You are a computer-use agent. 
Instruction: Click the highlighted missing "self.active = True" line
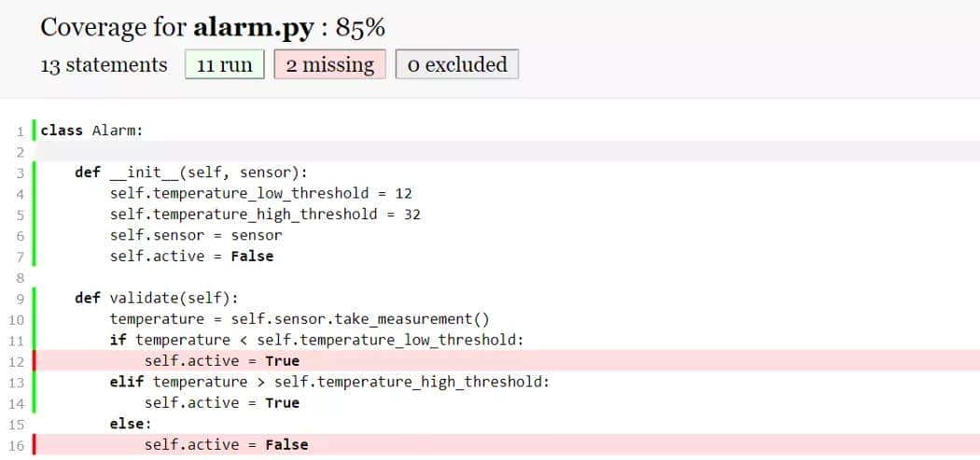click(222, 361)
